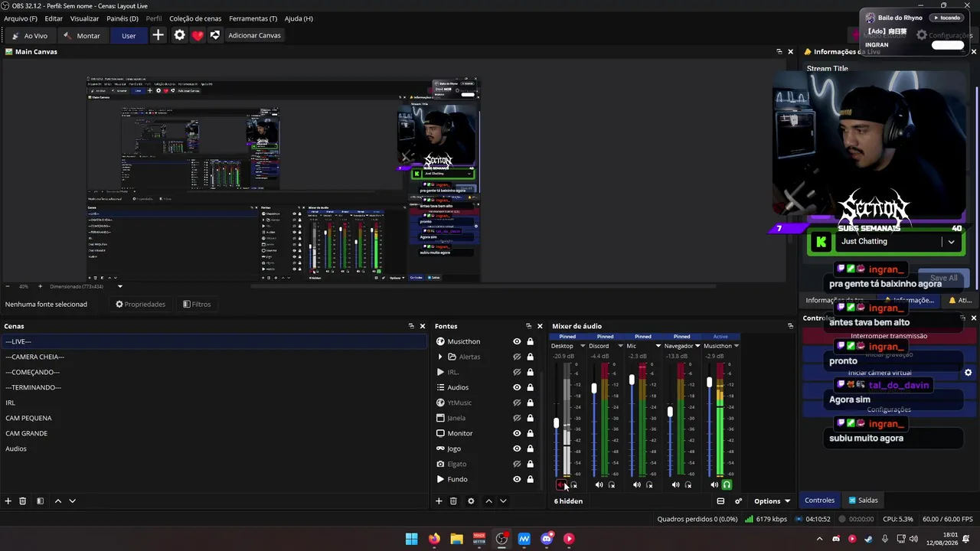980x551 pixels.
Task: Click the Navegador volume fader handle
Action: click(670, 412)
